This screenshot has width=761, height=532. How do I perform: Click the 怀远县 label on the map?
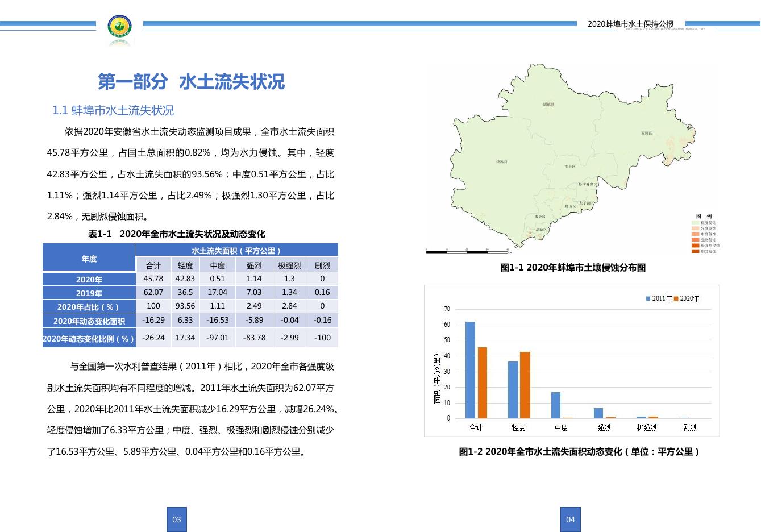coord(502,162)
